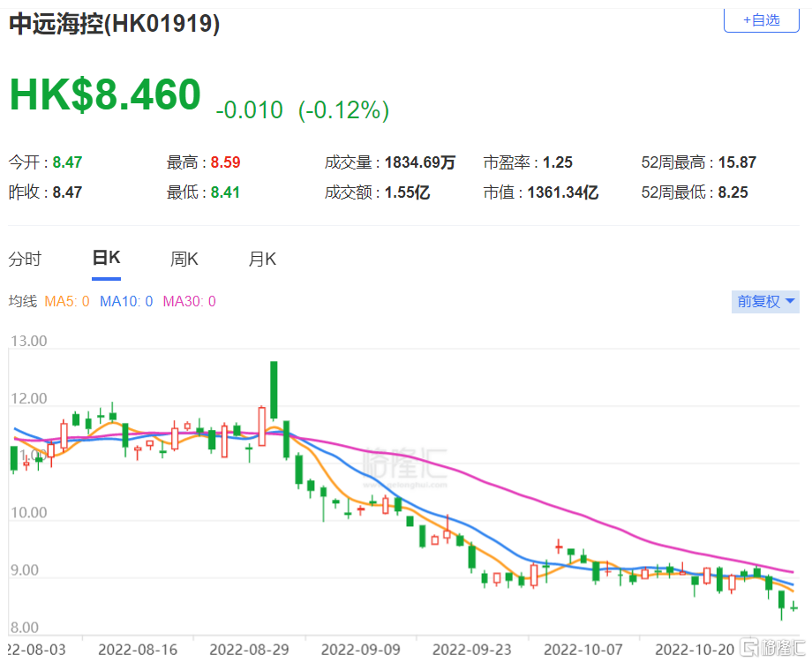This screenshot has width=812, height=663.
Task: Open the 周K weekly chart tab
Action: (x=184, y=259)
